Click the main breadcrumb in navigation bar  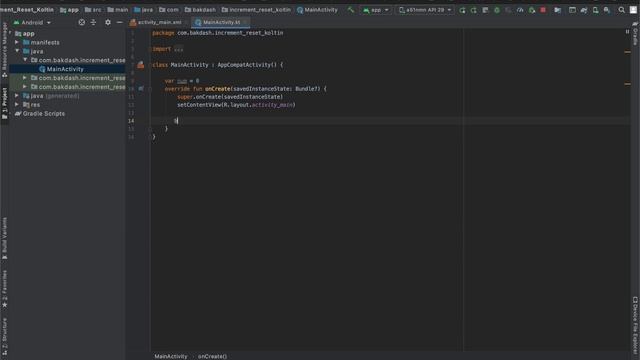[x=118, y=10]
